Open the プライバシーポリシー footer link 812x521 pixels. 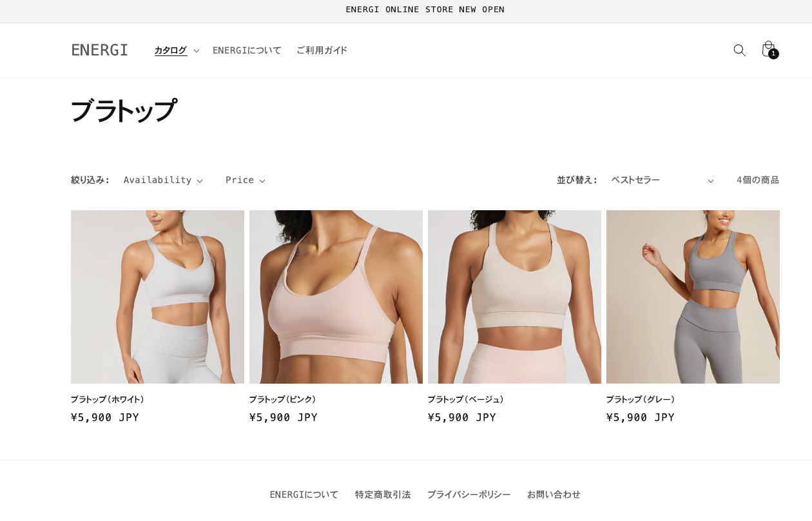[469, 495]
